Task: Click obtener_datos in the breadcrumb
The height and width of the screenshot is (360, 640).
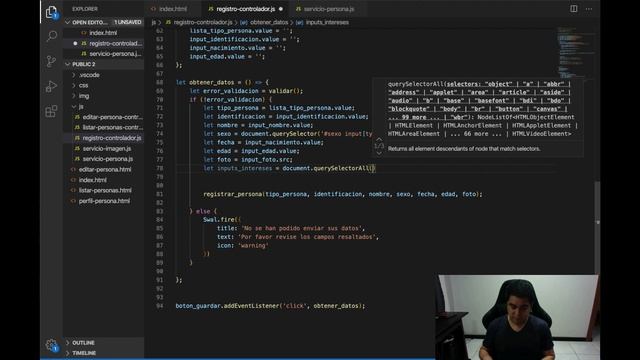Action: (269, 22)
